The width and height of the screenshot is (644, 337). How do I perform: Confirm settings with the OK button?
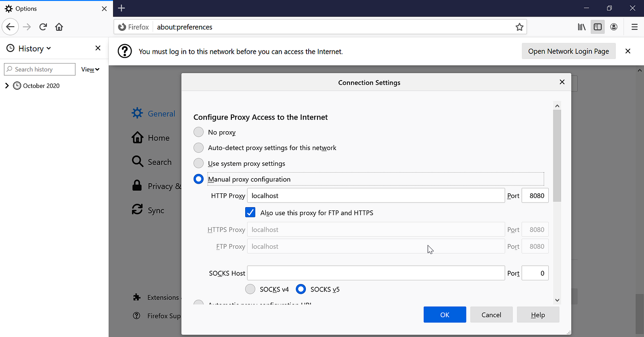point(445,315)
